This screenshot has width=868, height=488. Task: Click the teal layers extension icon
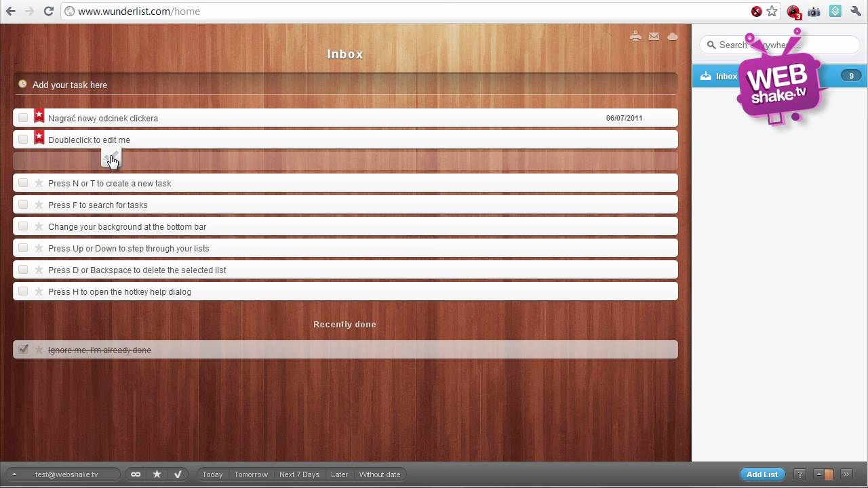point(835,12)
